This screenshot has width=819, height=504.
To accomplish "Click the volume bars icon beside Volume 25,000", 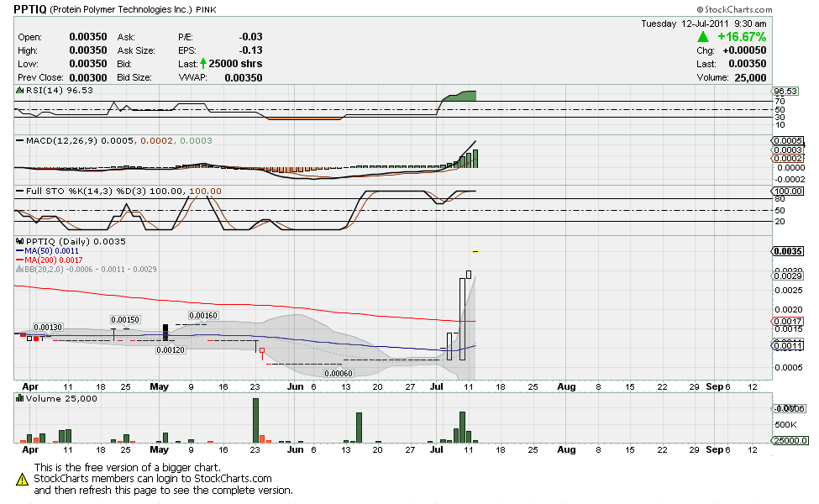I will click(20, 398).
